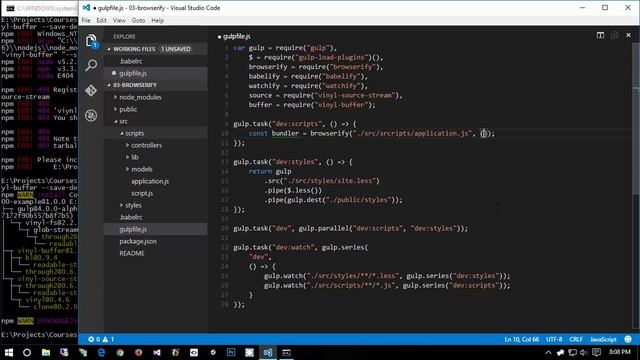Click the feedback smiley in the status bar
640x360 pixels.
(x=628, y=339)
